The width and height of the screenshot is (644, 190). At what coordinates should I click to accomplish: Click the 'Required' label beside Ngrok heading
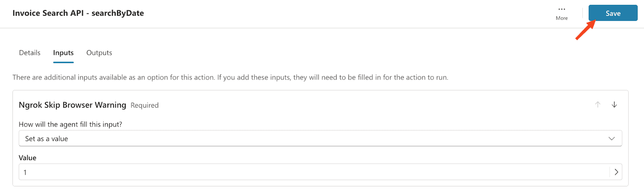point(144,106)
